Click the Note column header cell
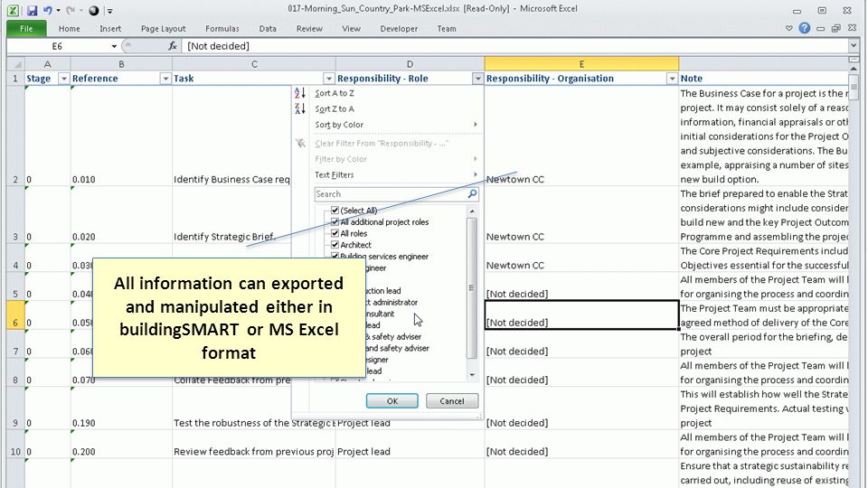868x488 pixels. 764,79
